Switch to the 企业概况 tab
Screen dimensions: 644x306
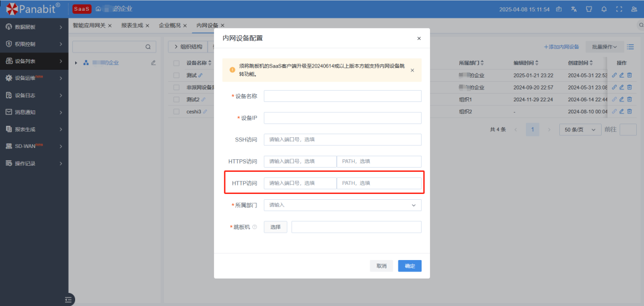click(169, 26)
